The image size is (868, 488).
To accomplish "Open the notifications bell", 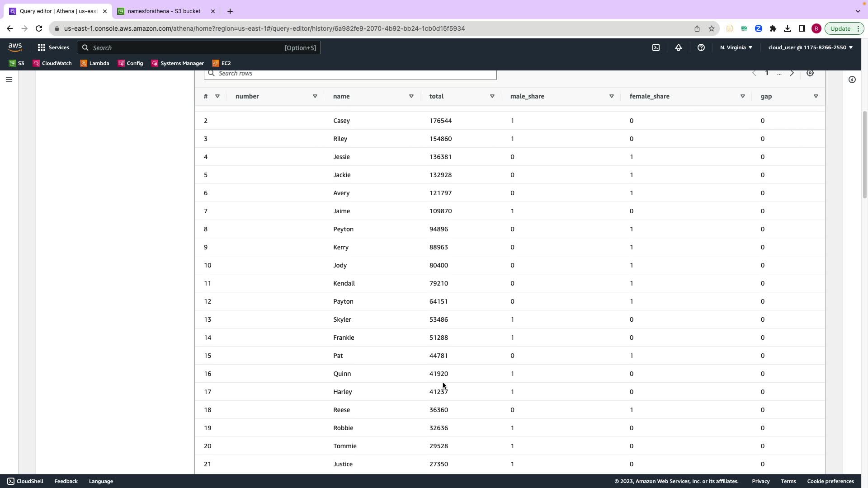I will [679, 47].
